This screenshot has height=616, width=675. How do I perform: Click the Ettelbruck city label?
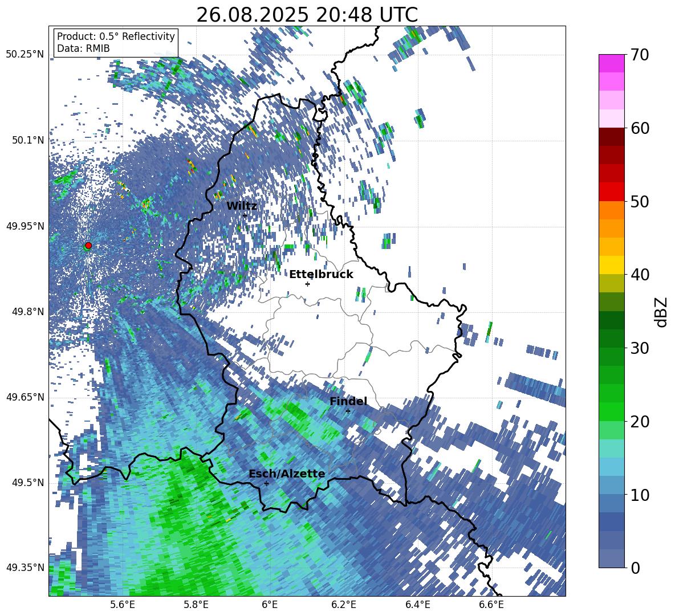(x=321, y=275)
